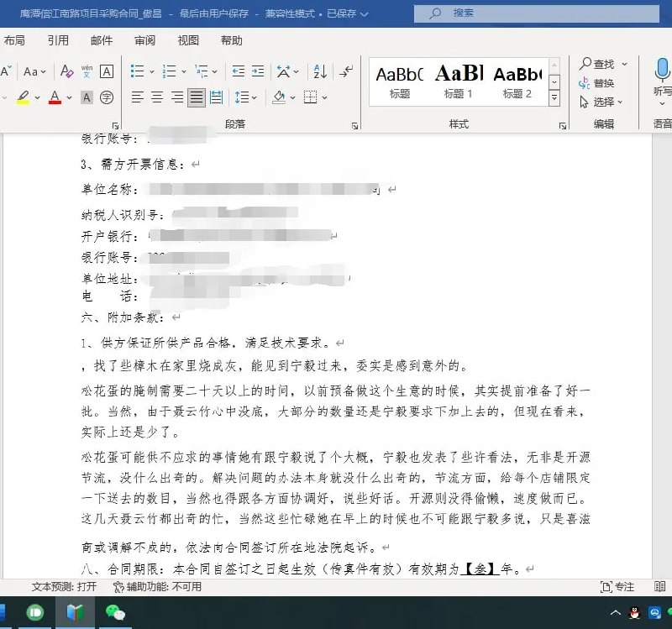Click the paragraph shading bucket icon
Viewport: 672px width, 629px height.
click(279, 97)
